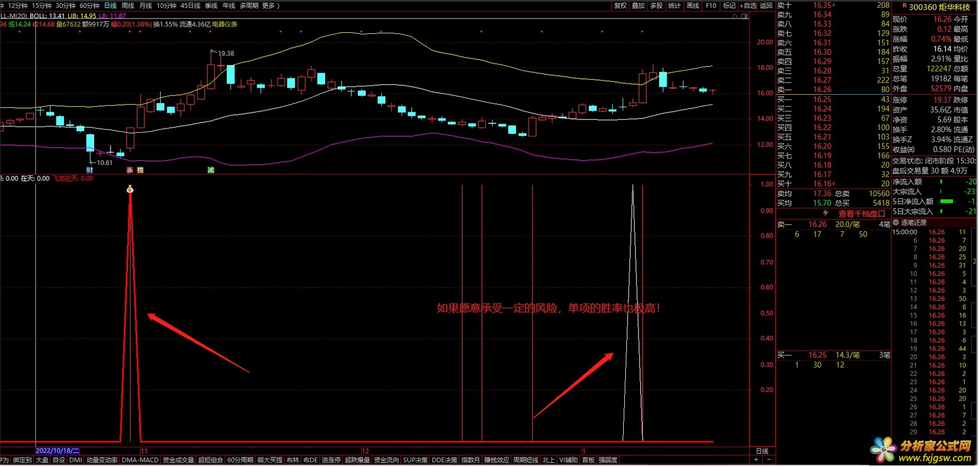Click the 多股 multi-stock button
Viewport: 980px width, 467px height.
tap(657, 6)
